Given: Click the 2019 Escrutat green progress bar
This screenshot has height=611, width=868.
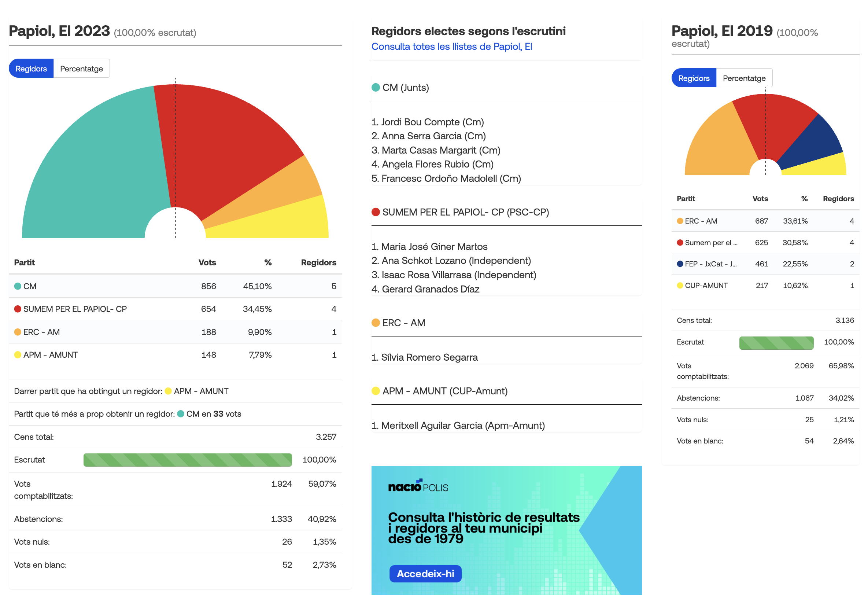Looking at the screenshot, I should coord(776,343).
